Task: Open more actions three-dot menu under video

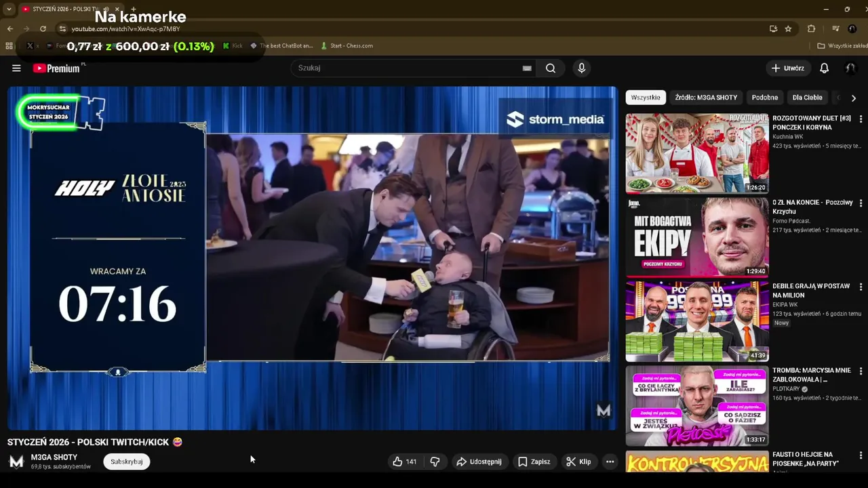Action: 610,462
